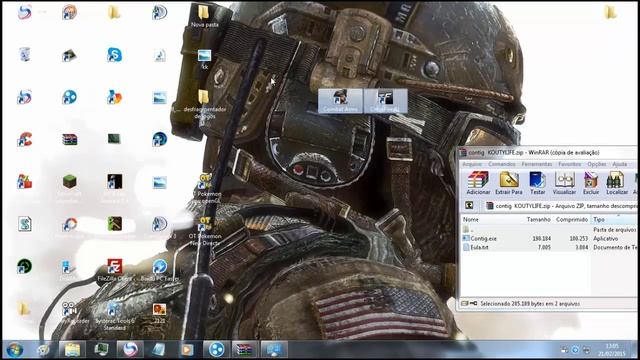Image resolution: width=640 pixels, height=360 pixels.
Task: Click the Excluir icon in WinRAR
Action: [x=591, y=183]
